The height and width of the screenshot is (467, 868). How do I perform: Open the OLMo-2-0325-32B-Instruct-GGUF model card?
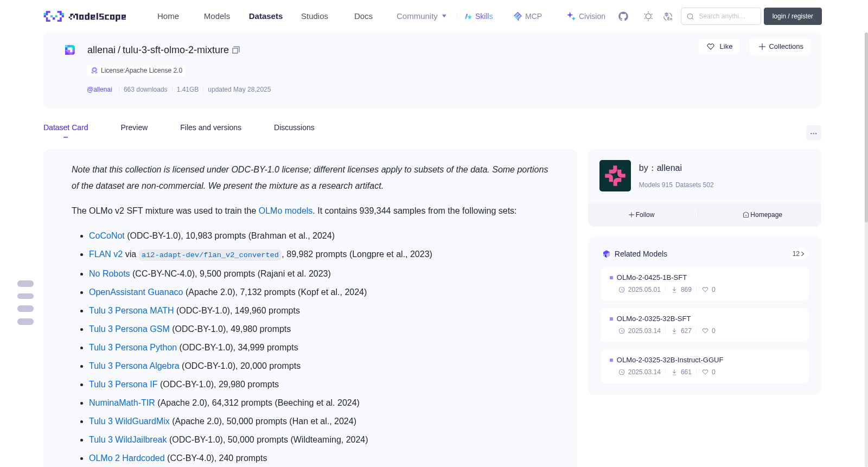click(704, 366)
